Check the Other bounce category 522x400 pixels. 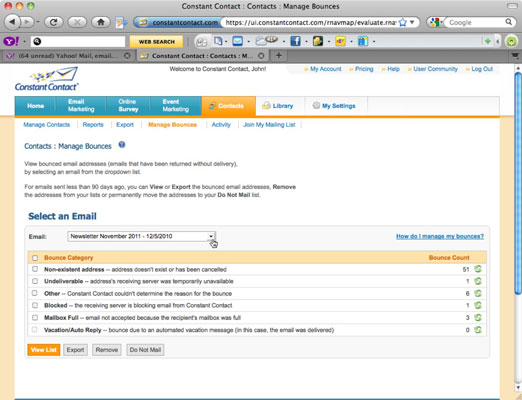tap(35, 293)
